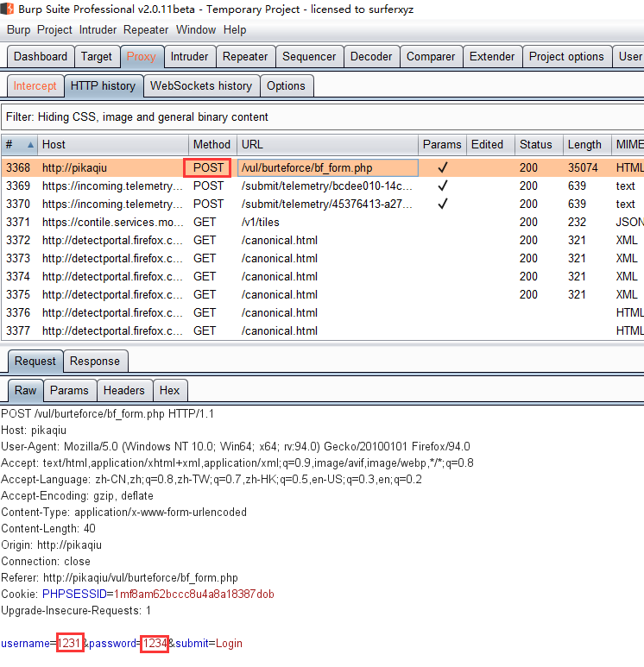
Task: Select the Raw request view tab
Action: [26, 391]
